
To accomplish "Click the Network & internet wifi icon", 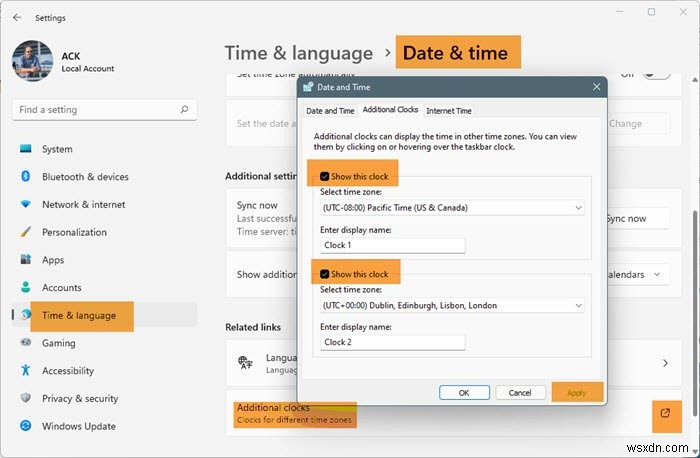I will pos(26,204).
